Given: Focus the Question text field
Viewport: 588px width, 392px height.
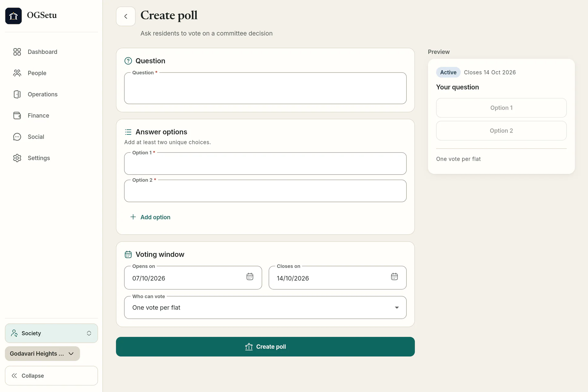Looking at the screenshot, I should (x=265, y=88).
